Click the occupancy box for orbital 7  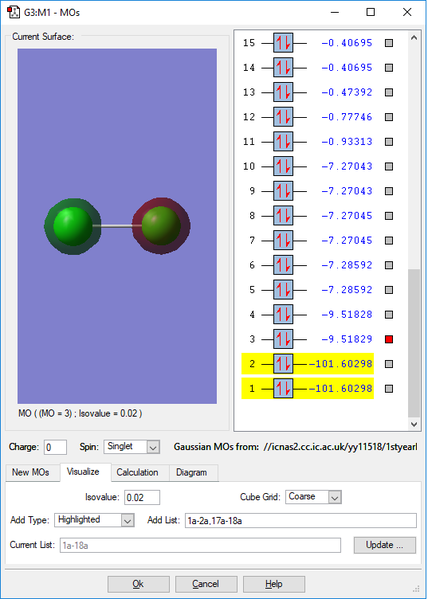[x=283, y=240]
